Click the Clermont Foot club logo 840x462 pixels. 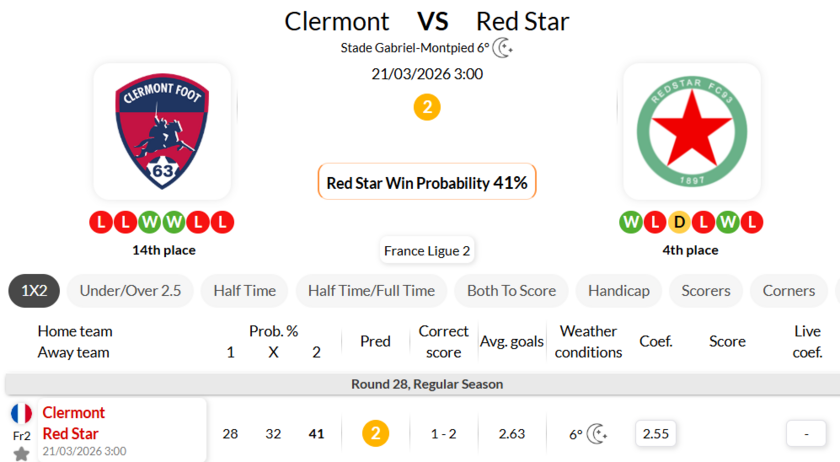tap(162, 132)
